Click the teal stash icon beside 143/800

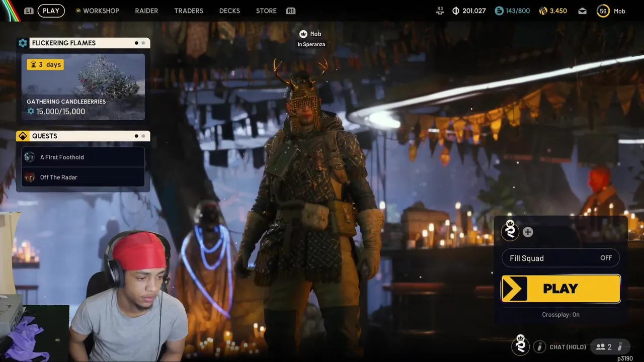(499, 11)
